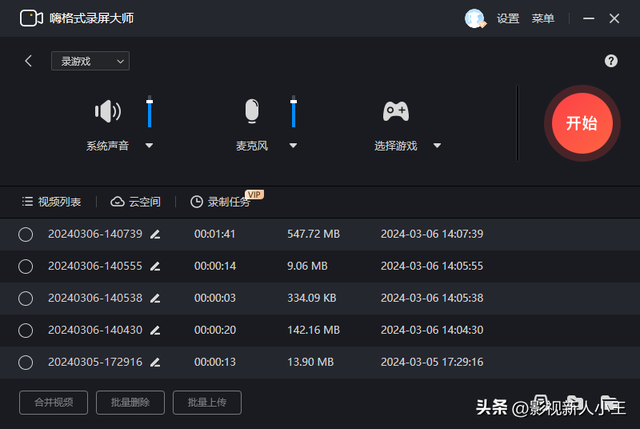Open the 录游戏 recording mode dropdown
This screenshot has width=640, height=429.
tap(90, 61)
